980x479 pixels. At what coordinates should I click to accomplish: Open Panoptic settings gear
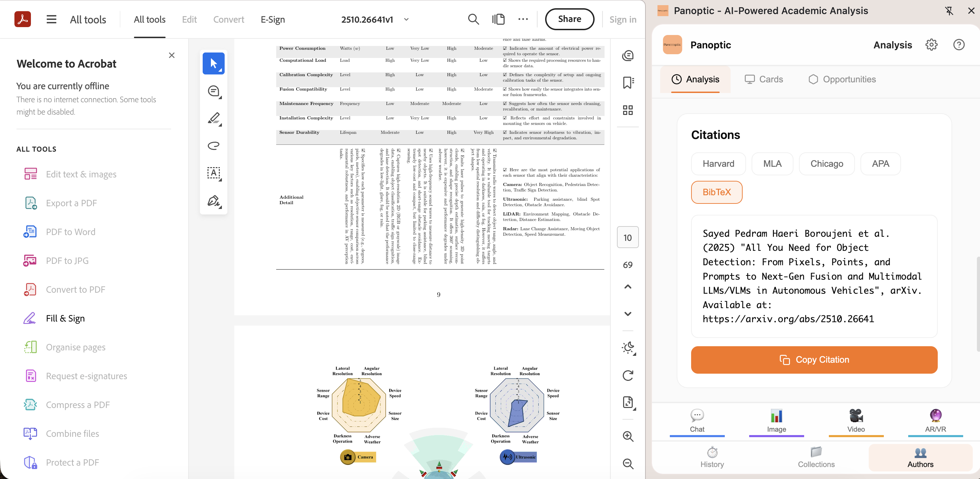(931, 45)
